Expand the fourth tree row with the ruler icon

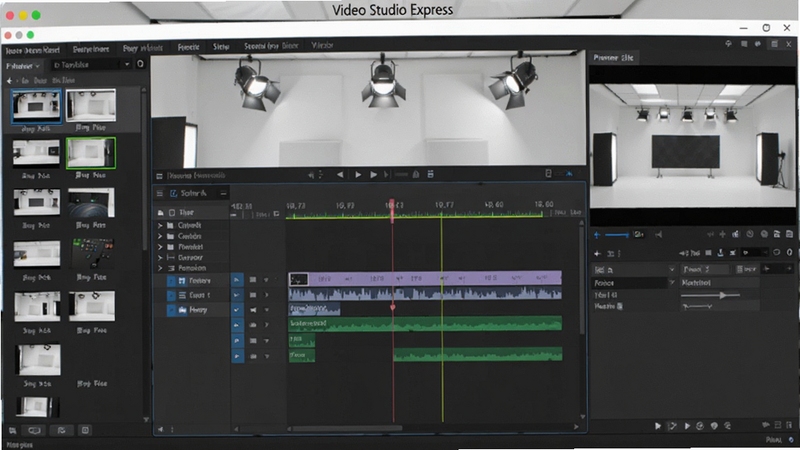(160, 258)
